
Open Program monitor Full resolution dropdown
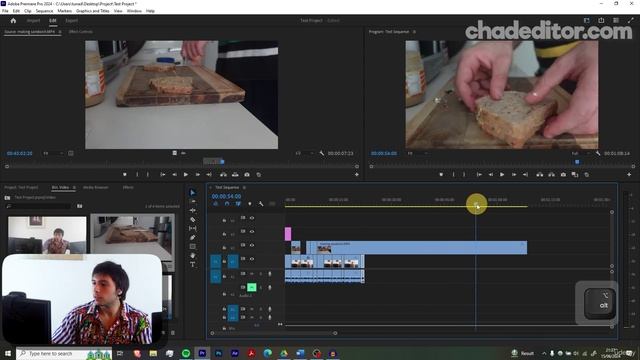click(x=581, y=153)
